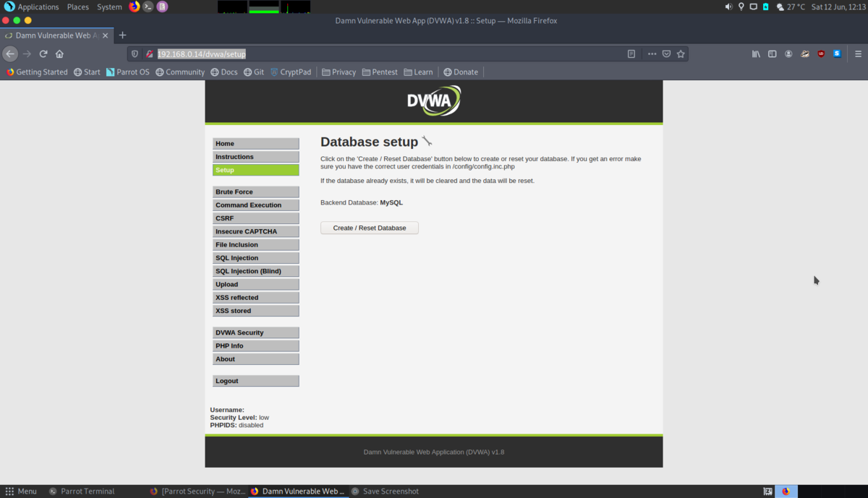
Task: Click the blue S extension icon
Action: pyautogui.click(x=837, y=53)
